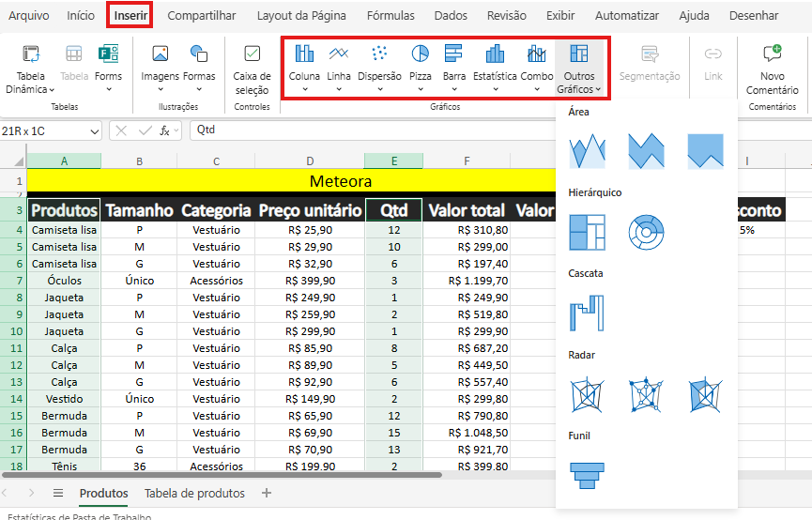Image resolution: width=812 pixels, height=520 pixels.
Task: Click Estatísticas de Pasta de Trabalho
Action: point(79,516)
